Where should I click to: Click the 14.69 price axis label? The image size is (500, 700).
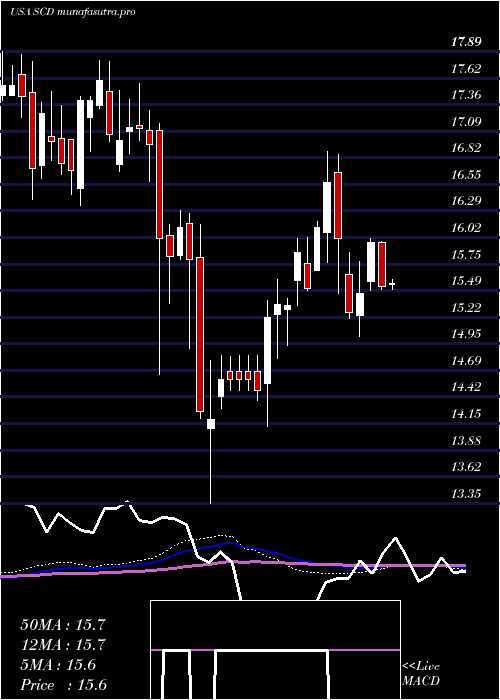[x=466, y=360]
